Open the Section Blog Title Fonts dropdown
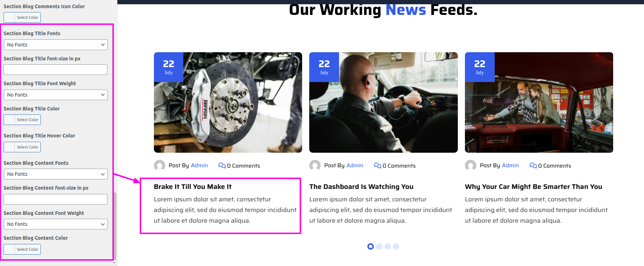Image resolution: width=644 pixels, height=266 pixels. point(56,45)
